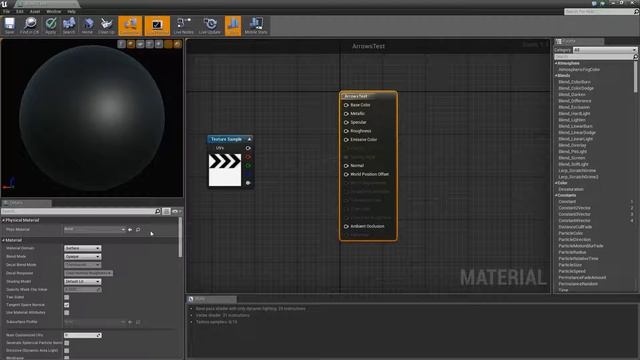Click last orange preview viewport icon
This screenshot has height=360, width=640.
click(178, 44)
